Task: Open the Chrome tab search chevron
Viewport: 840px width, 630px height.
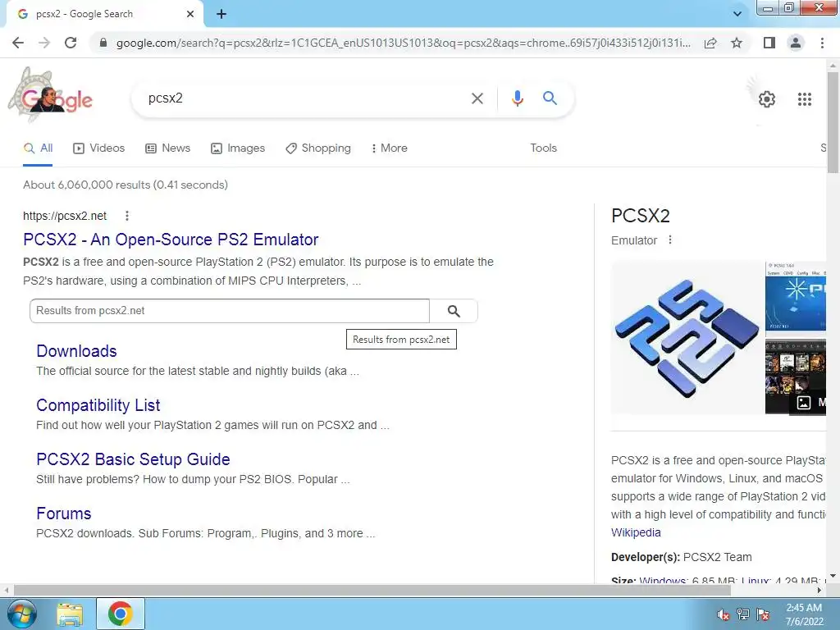Action: [x=737, y=14]
